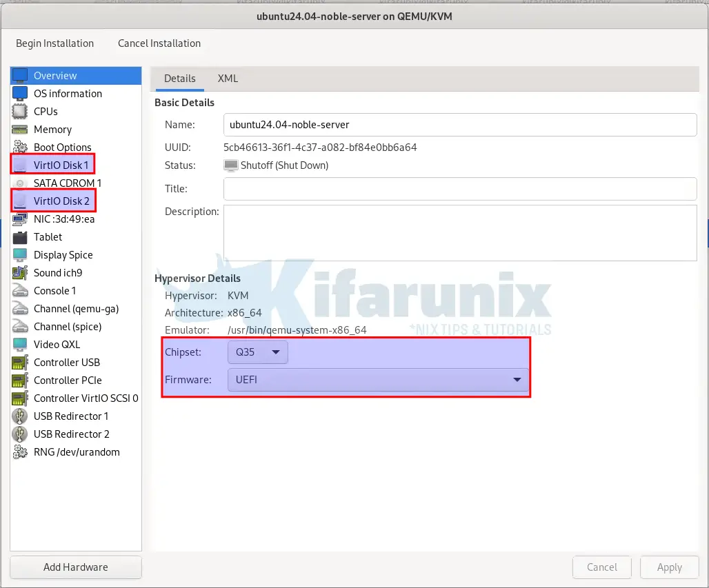Viewport: 709px width, 588px height.
Task: Select the Overview monitor icon
Action: pyautogui.click(x=20, y=75)
